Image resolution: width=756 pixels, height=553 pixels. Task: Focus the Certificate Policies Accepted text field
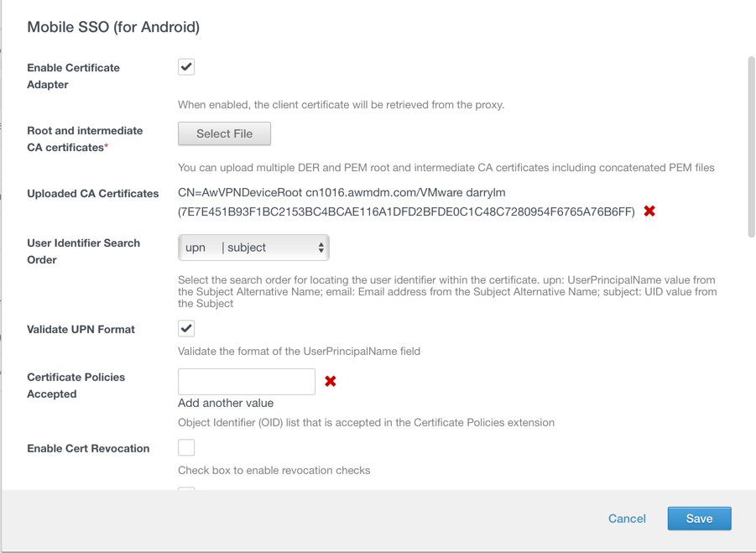tap(247, 381)
